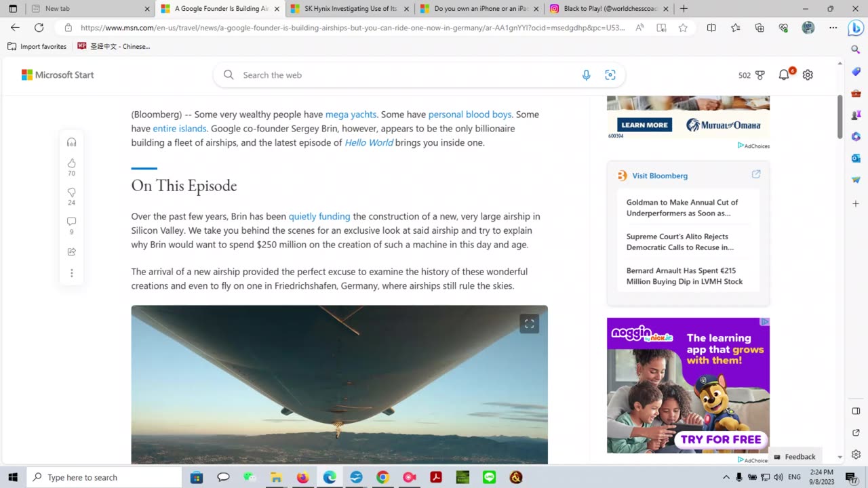The width and height of the screenshot is (868, 488).
Task: Open the Hello World link
Action: point(369,143)
